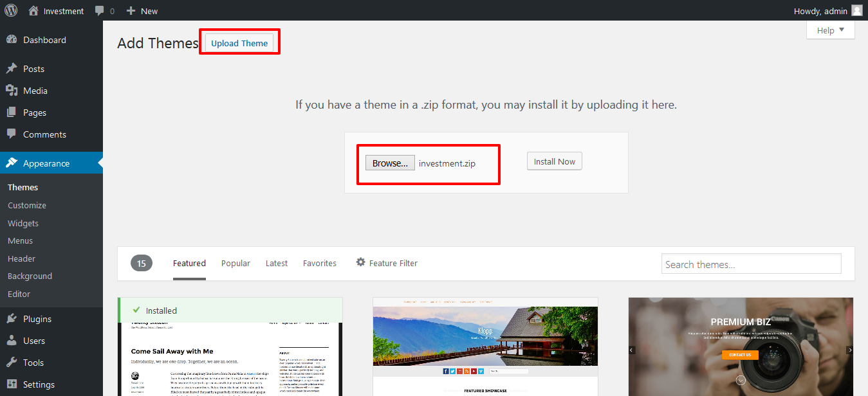The height and width of the screenshot is (396, 868).
Task: Open the Investment site home icon
Action: pyautogui.click(x=33, y=11)
